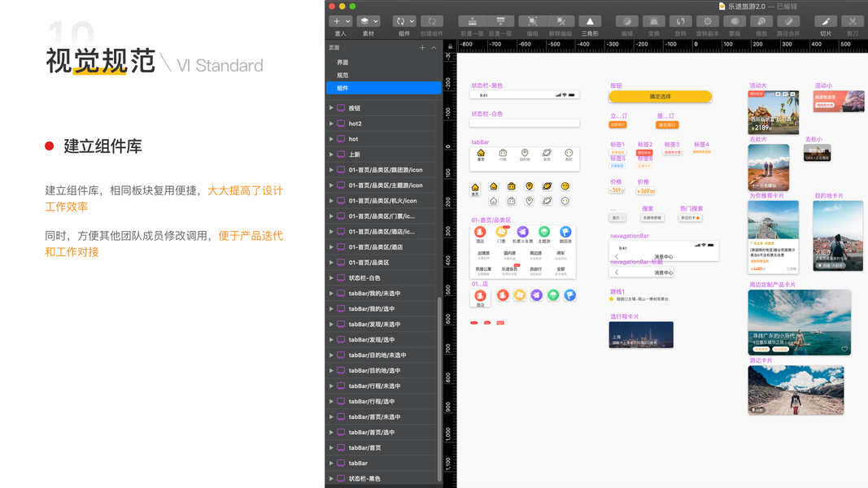The image size is (868, 488).
Task: Toggle the ruler lock icon
Action: click(450, 47)
